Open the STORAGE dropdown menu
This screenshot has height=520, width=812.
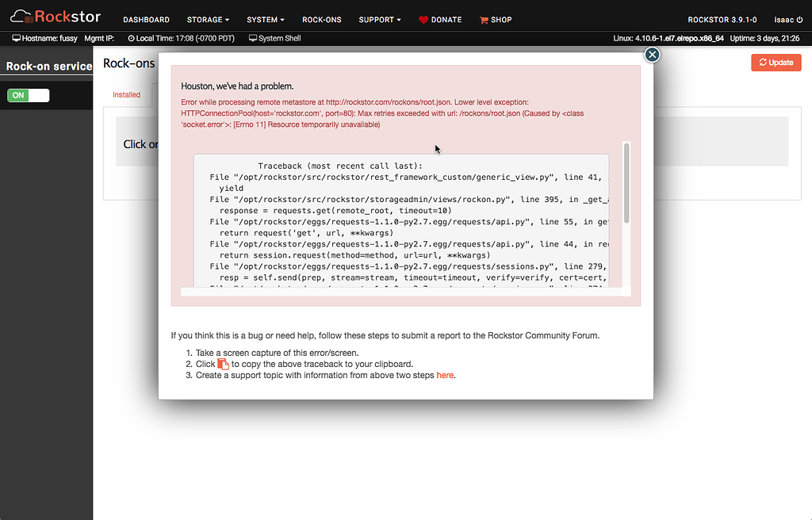[207, 20]
